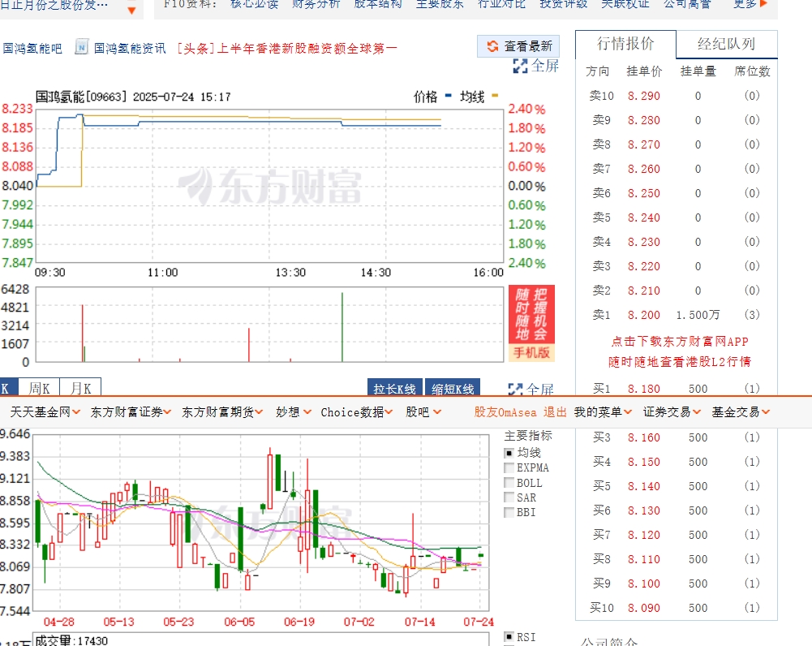Open the 头条 headline about 香港新股融资额
The height and width of the screenshot is (646, 812).
[x=287, y=48]
